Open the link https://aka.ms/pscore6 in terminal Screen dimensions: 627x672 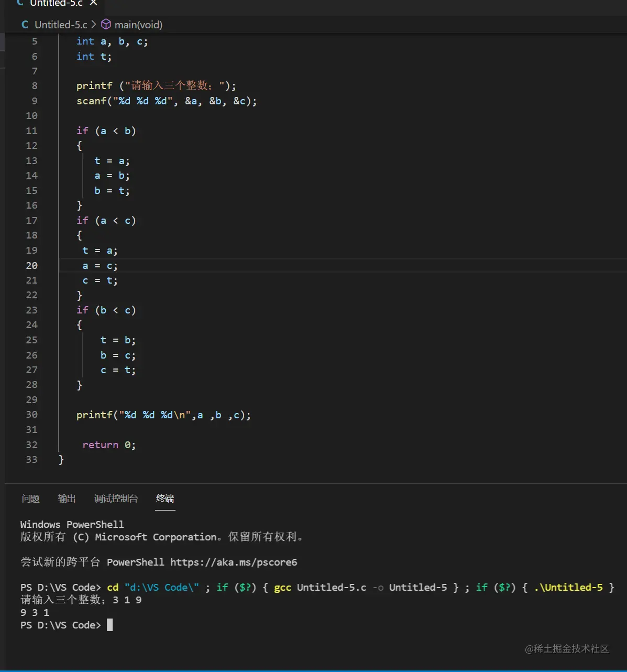point(234,562)
